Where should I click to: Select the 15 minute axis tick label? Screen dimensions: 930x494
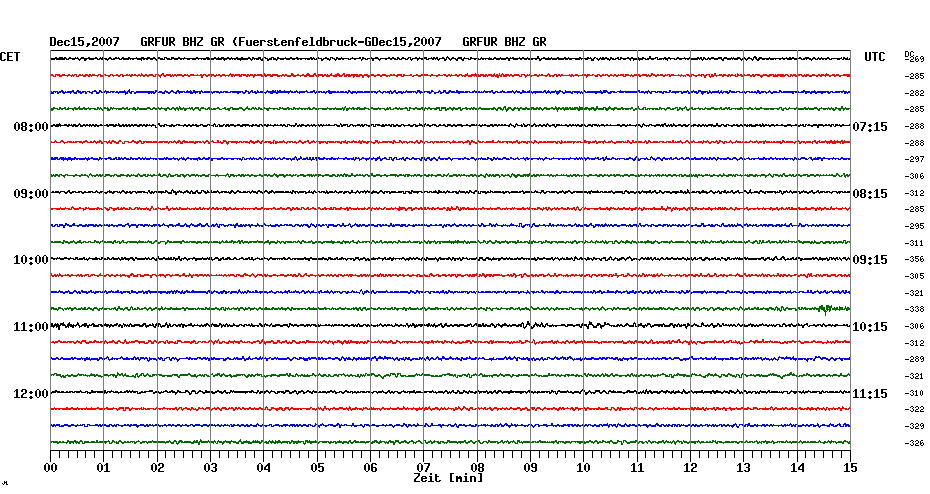pos(850,468)
